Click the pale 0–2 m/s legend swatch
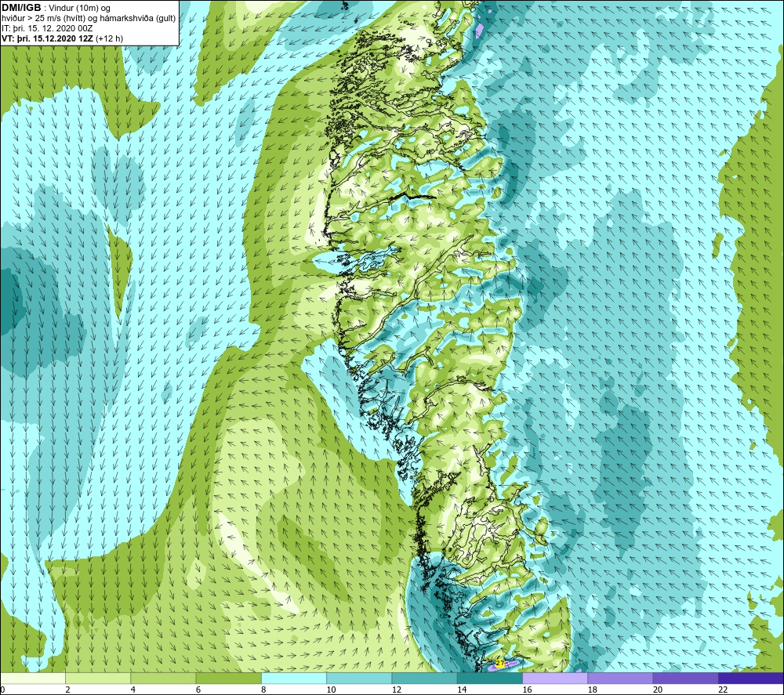The height and width of the screenshot is (695, 784). (32, 678)
